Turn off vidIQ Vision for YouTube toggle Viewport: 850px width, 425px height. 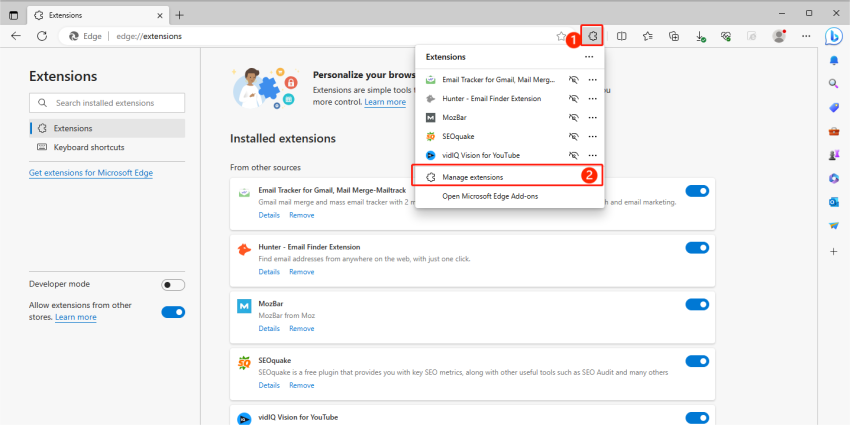point(697,417)
